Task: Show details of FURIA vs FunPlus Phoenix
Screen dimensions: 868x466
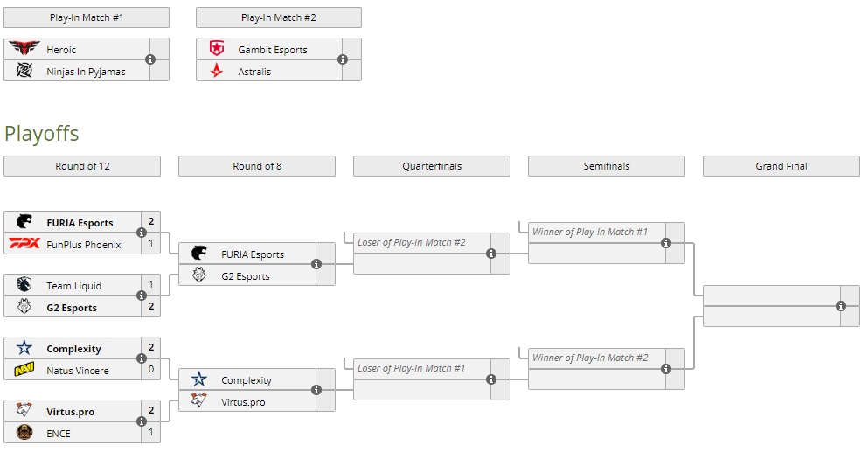Action: 142,233
